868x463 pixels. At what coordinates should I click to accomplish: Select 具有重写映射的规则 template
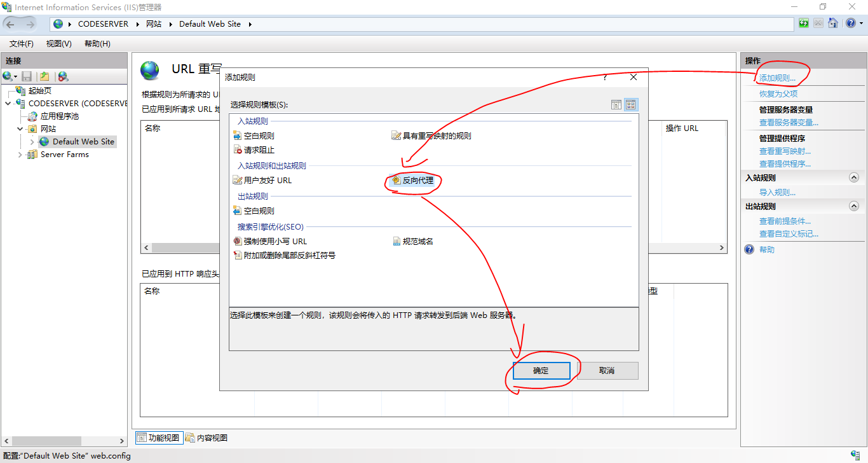437,136
